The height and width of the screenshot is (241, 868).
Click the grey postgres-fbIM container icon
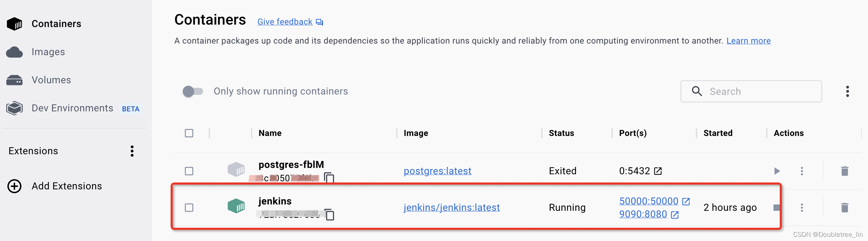236,169
